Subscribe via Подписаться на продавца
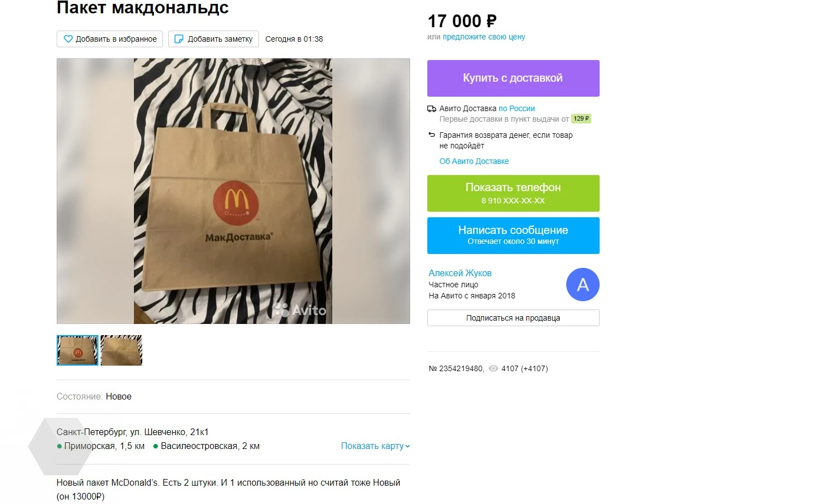813x504 pixels. pos(513,318)
